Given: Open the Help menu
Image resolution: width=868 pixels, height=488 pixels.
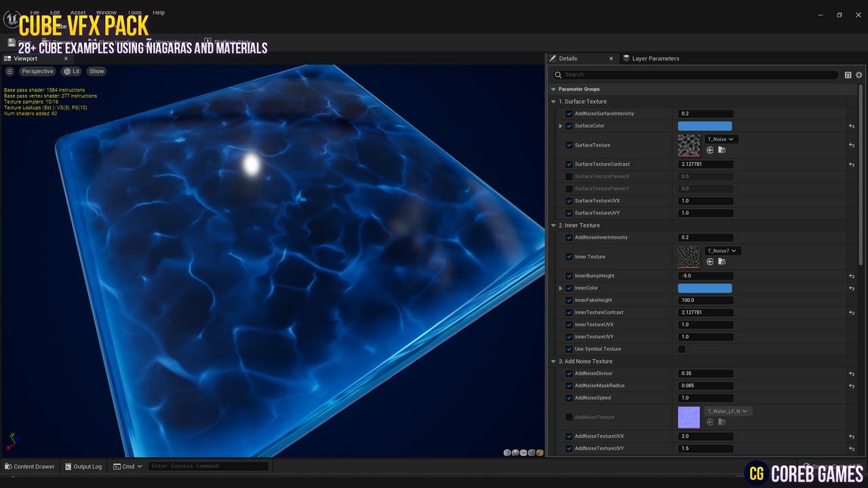Looking at the screenshot, I should click(159, 12).
